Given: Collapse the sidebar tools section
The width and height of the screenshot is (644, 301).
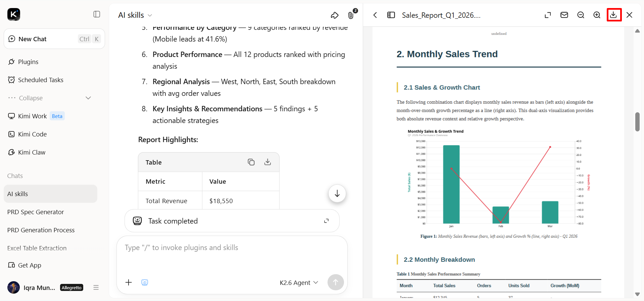Looking at the screenshot, I should pyautogui.click(x=50, y=98).
